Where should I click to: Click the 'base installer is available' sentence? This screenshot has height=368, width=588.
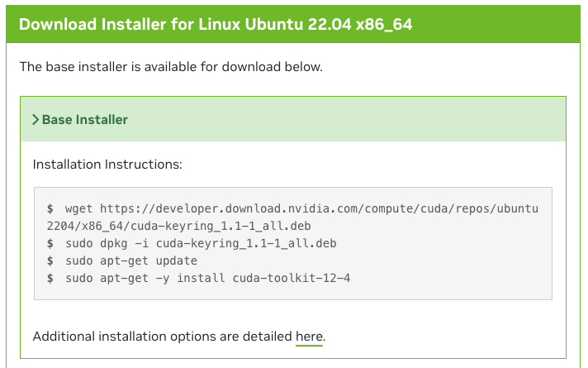[x=171, y=67]
